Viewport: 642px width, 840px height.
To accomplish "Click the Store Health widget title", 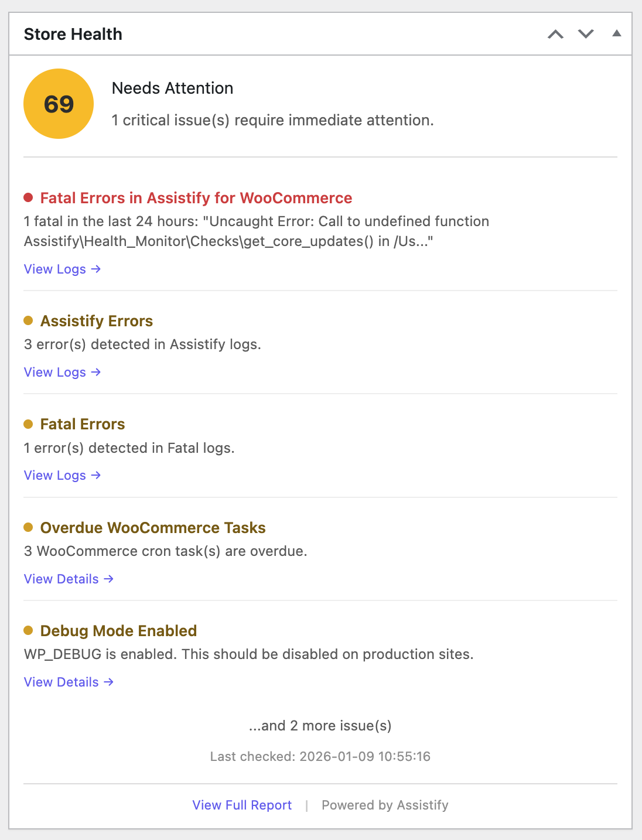I will click(73, 33).
